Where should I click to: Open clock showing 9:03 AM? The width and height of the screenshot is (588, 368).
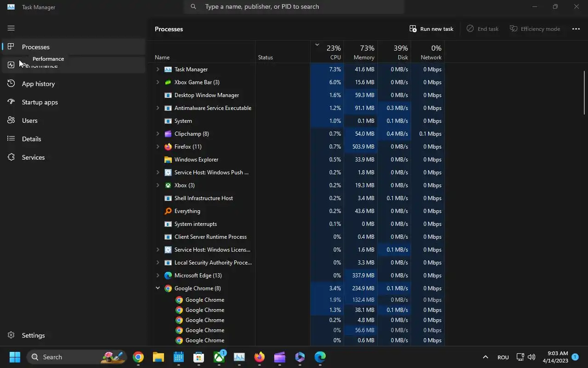pos(555,357)
